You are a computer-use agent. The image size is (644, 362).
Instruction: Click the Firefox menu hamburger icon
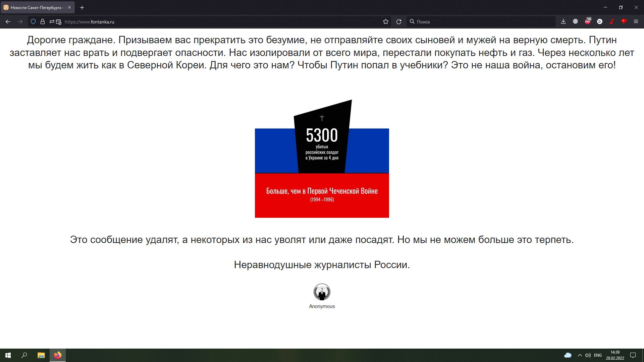click(636, 21)
